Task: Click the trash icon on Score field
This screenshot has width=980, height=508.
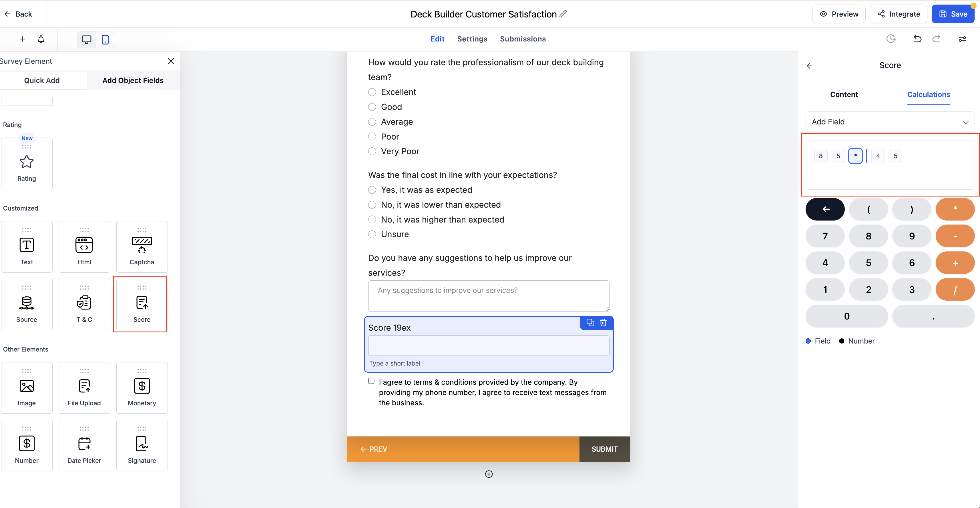Action: (603, 323)
